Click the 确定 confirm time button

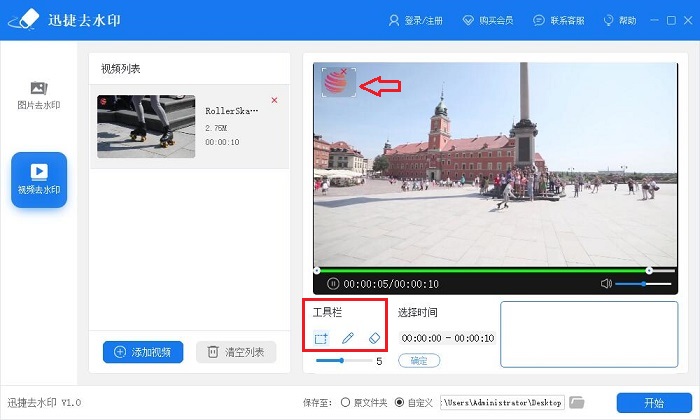[x=419, y=361]
